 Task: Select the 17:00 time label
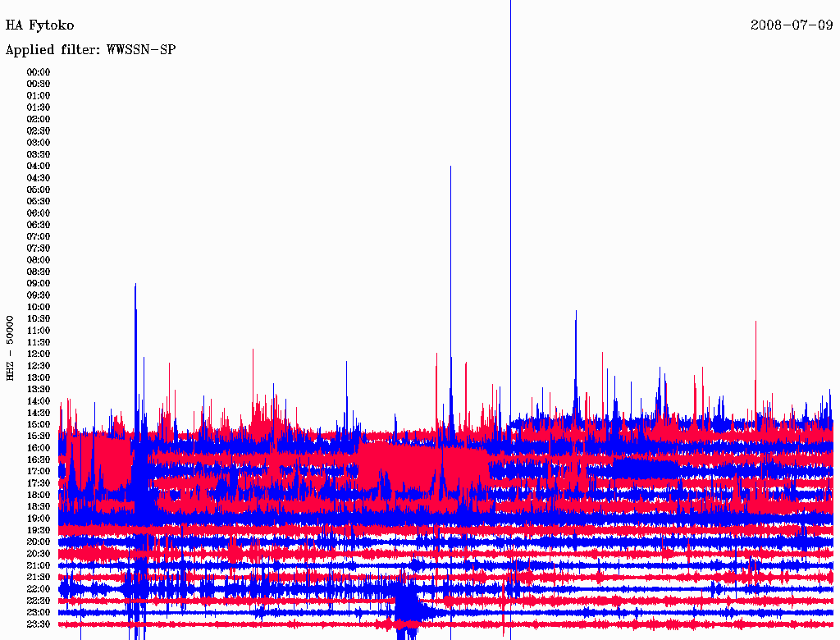coord(38,472)
